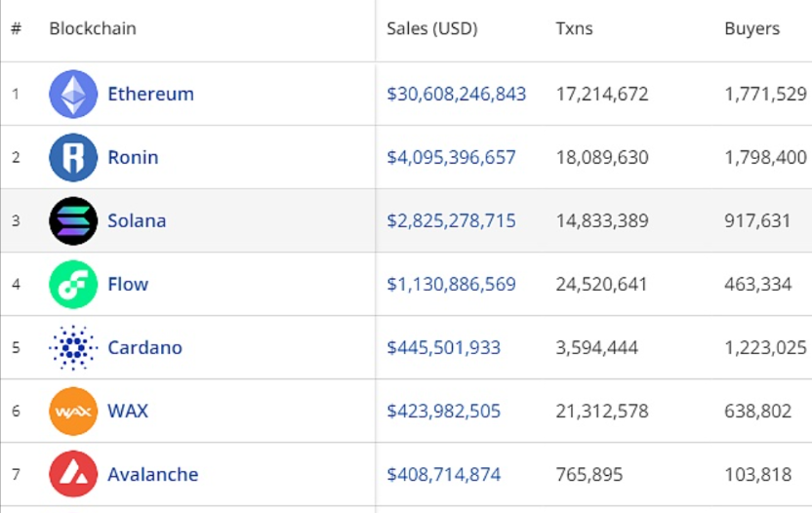Click the red Avalanche logo icon

pyautogui.click(x=73, y=475)
